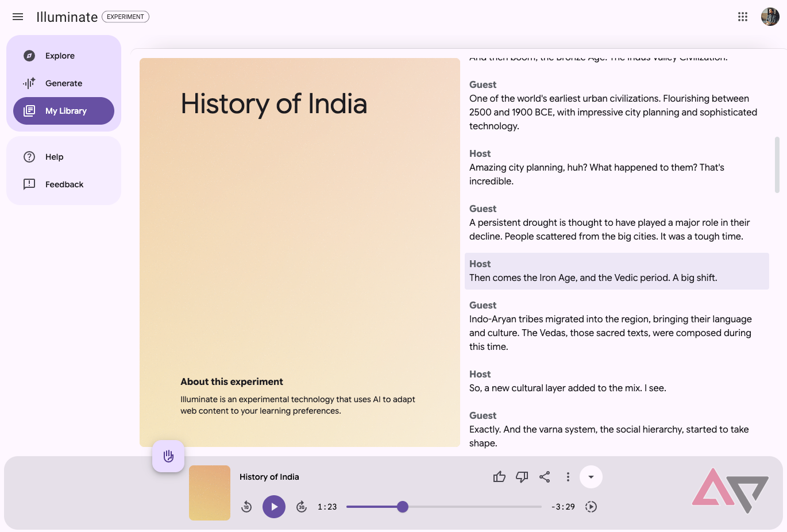The height and width of the screenshot is (532, 787).
Task: Skip forward 30 seconds
Action: click(x=302, y=507)
